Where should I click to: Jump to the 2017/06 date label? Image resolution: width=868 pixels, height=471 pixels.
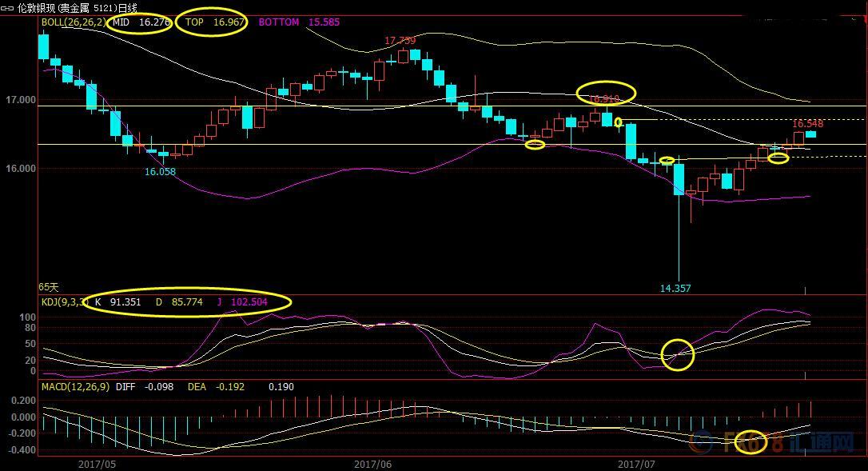click(372, 465)
